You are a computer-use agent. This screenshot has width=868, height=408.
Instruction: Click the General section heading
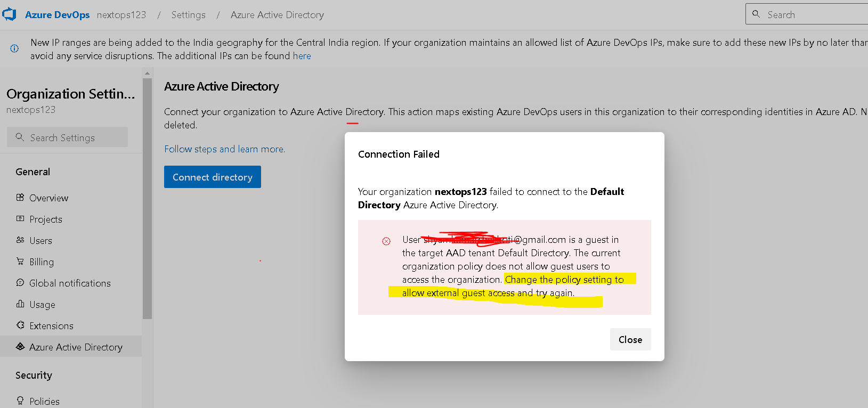pyautogui.click(x=33, y=172)
